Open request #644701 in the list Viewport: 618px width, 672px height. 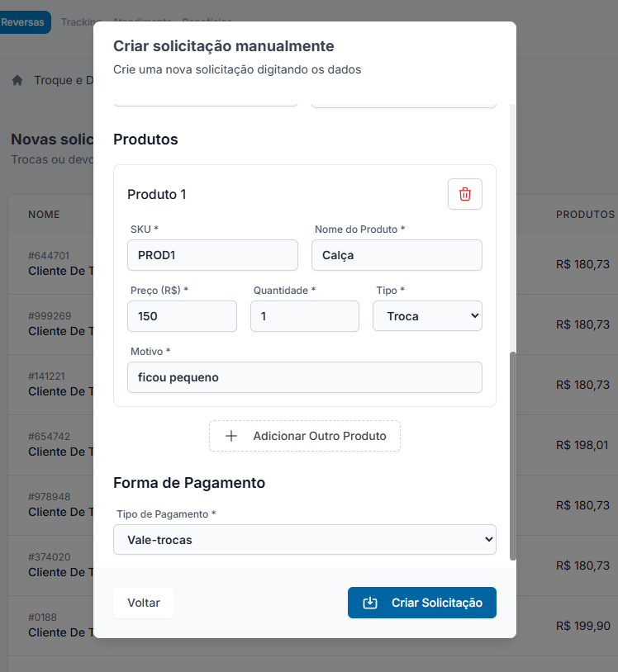[50, 263]
